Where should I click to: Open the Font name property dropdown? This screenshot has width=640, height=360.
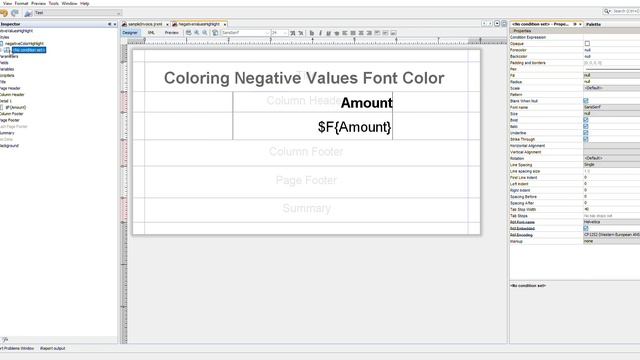611,107
